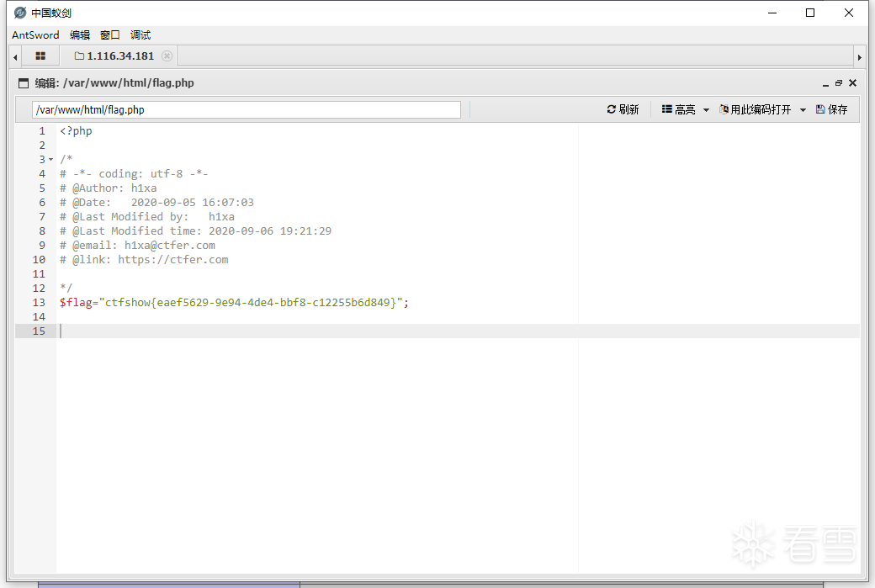The height and width of the screenshot is (588, 875).
Task: Close the 1.116.34.181 tab
Action: [167, 56]
